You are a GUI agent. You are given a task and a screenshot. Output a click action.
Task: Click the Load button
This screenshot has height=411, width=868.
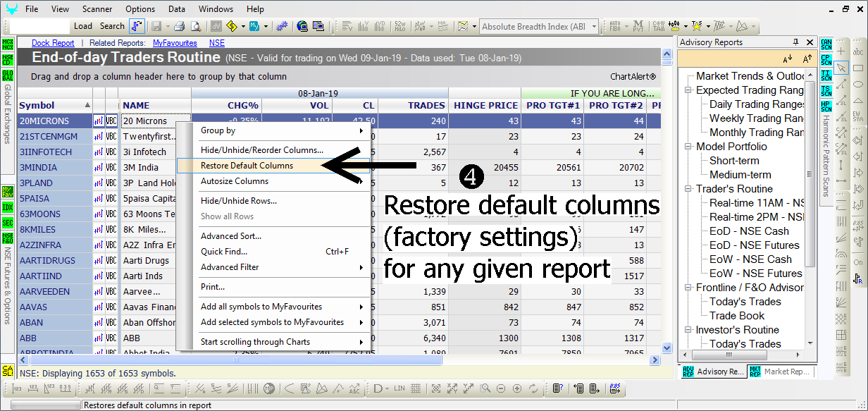coord(83,26)
